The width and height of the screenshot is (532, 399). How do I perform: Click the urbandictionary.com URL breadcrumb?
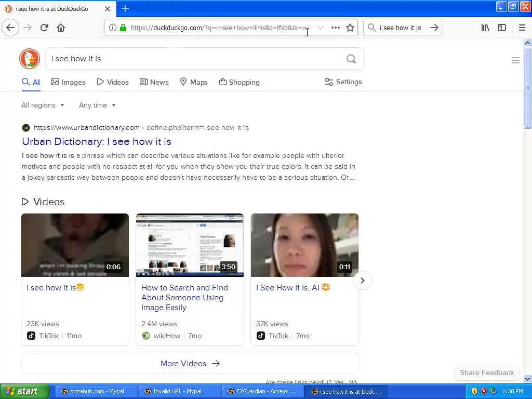tap(141, 128)
